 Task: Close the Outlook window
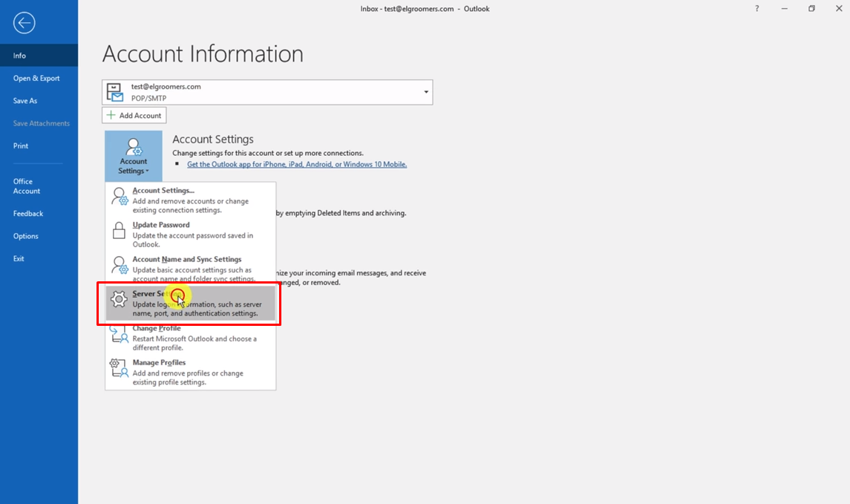coord(839,9)
